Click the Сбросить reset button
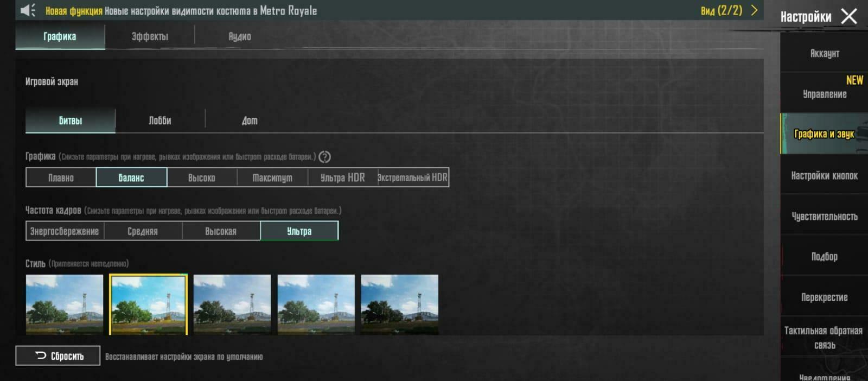This screenshot has height=381, width=868. pyautogui.click(x=58, y=356)
